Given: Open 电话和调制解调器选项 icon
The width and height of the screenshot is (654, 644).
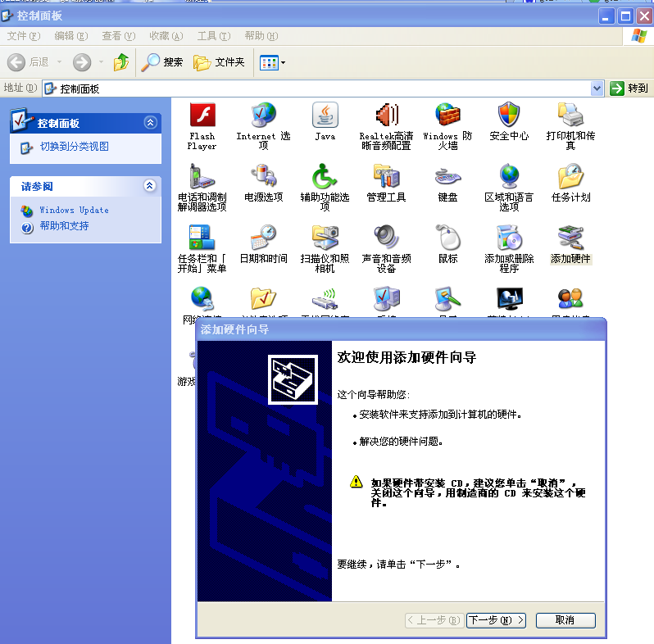Looking at the screenshot, I should pos(202,176).
